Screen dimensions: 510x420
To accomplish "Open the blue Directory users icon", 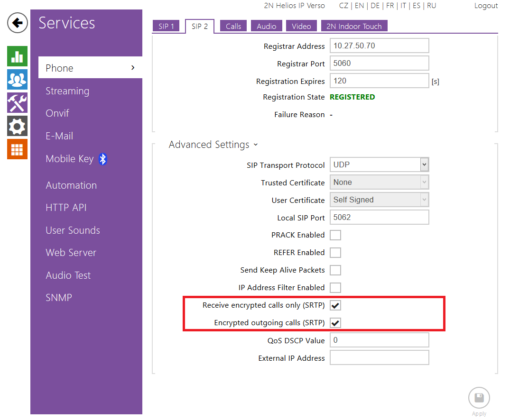I will tap(17, 80).
